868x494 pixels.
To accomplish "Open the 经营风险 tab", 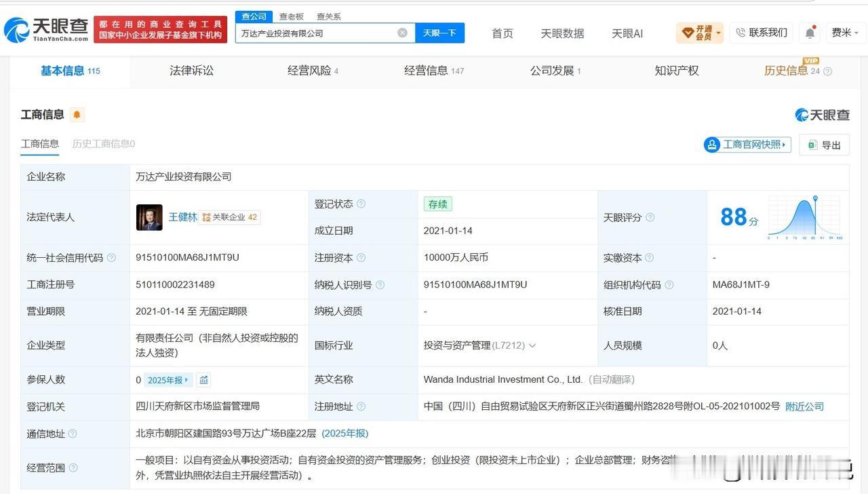I will [x=313, y=71].
